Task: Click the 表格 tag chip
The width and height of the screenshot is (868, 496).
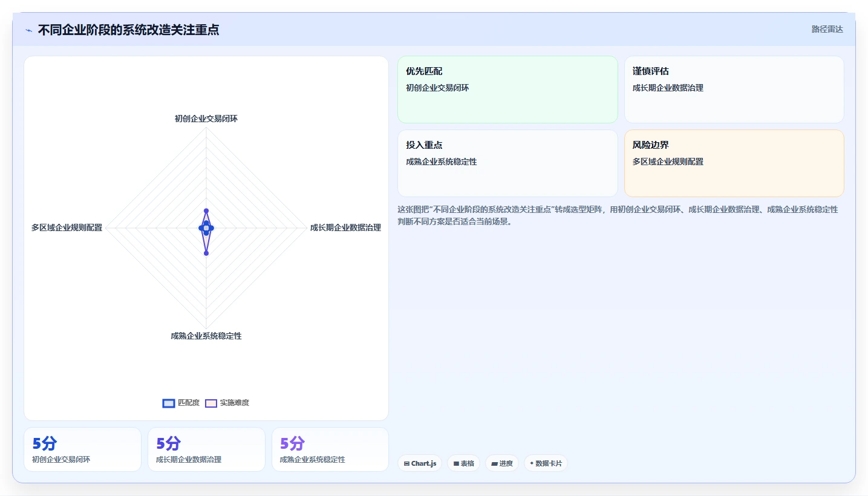Action: (x=463, y=463)
